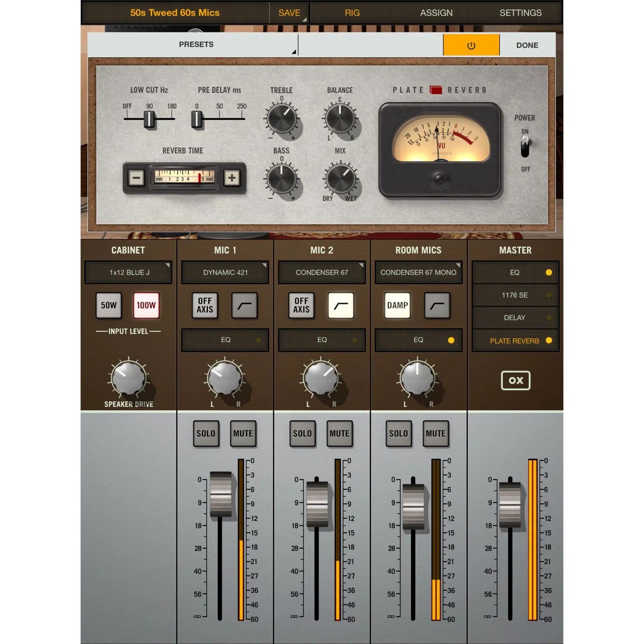Click the Low Cut Hz slider handle
Viewport: 644px width, 644px height.
click(x=149, y=119)
